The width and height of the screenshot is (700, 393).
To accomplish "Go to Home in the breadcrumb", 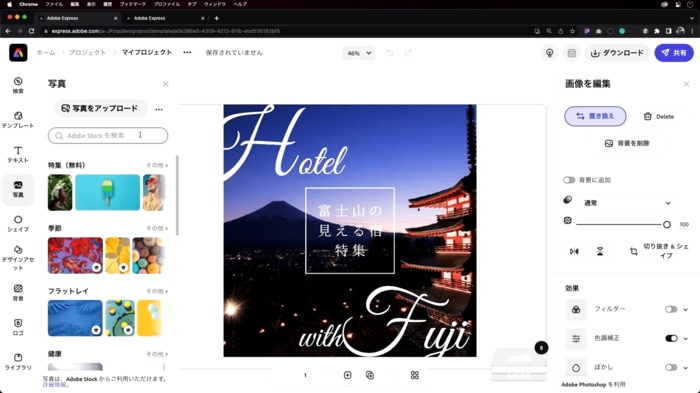I will (46, 53).
